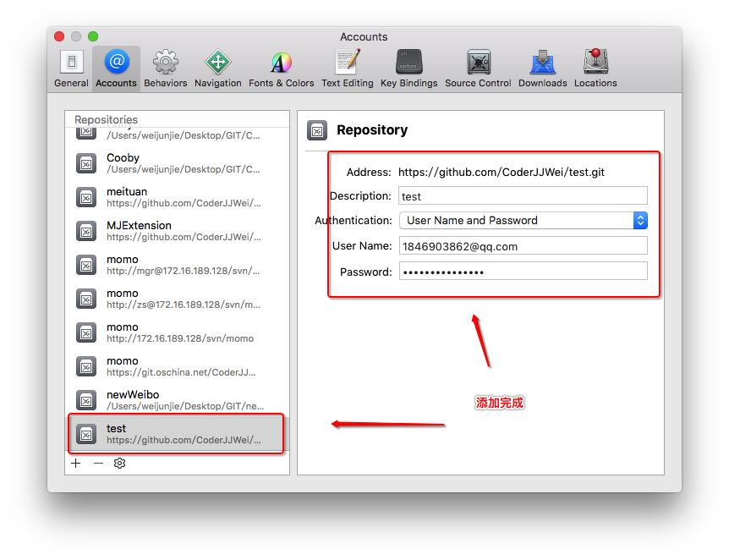Screen dimensions: 729x560
Task: Click the newWeibo repository vault icon
Action: coord(86,400)
